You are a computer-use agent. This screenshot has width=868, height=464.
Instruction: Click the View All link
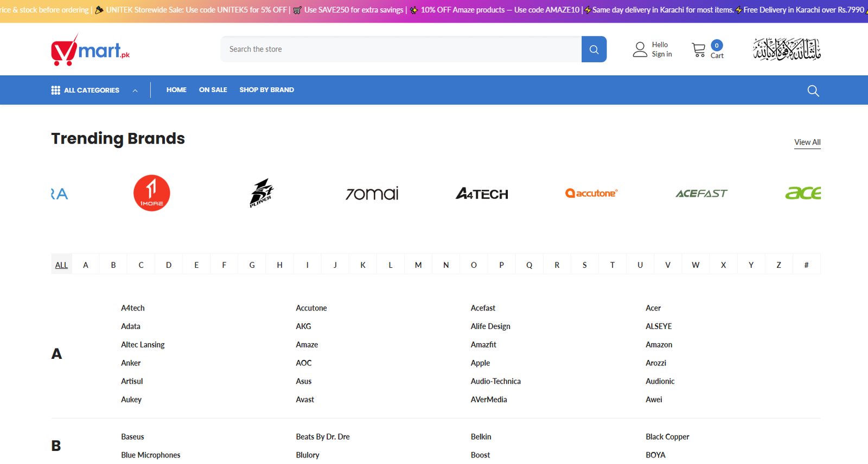807,142
